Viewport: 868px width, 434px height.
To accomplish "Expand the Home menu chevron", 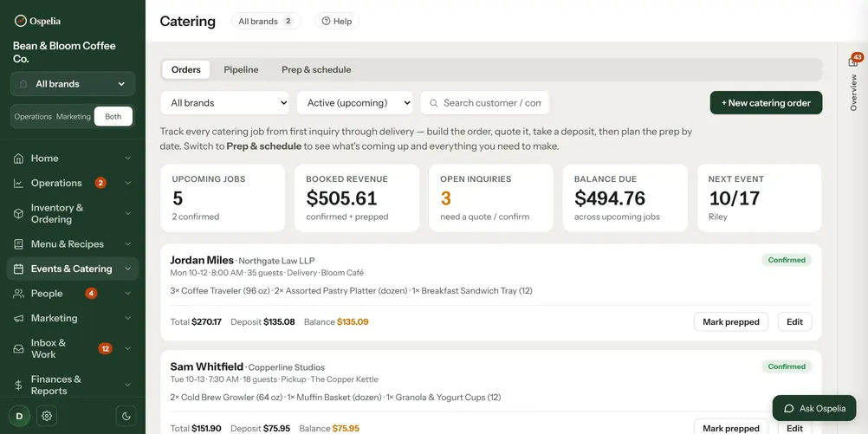I will (x=128, y=159).
